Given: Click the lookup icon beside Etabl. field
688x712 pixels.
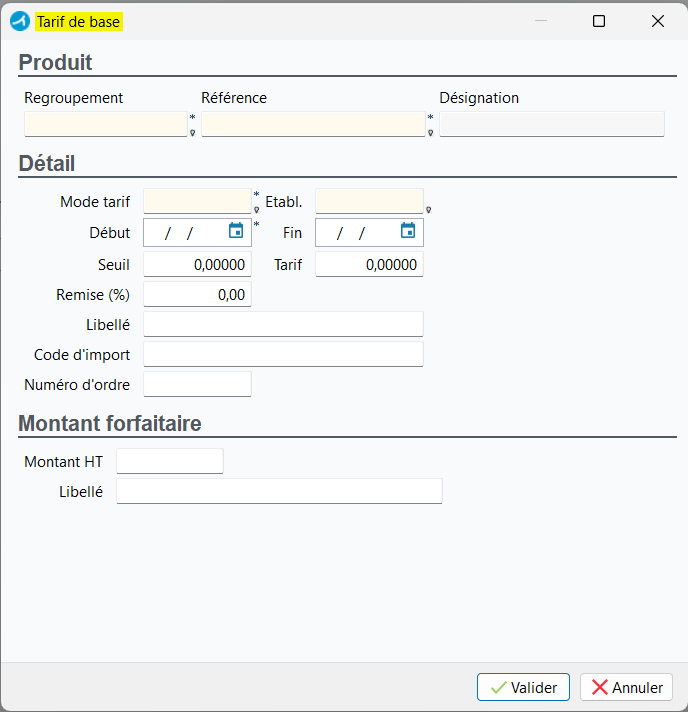Looking at the screenshot, I should 428,210.
